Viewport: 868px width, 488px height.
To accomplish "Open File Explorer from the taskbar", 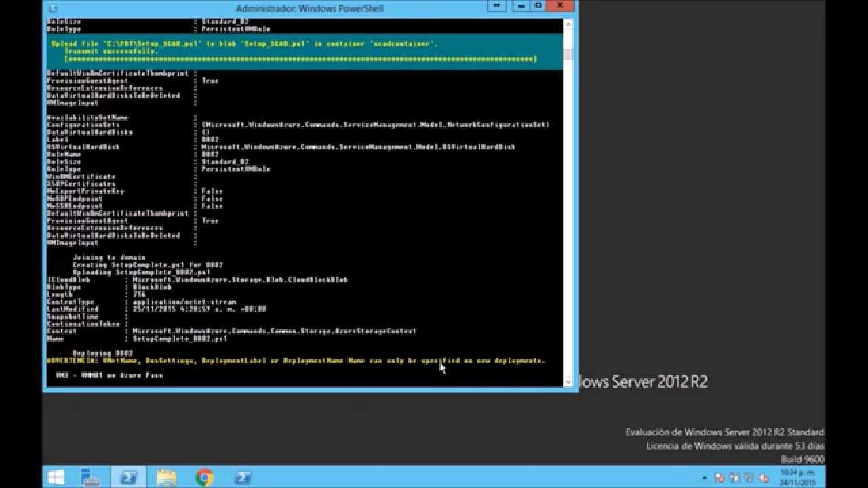I will 166,477.
